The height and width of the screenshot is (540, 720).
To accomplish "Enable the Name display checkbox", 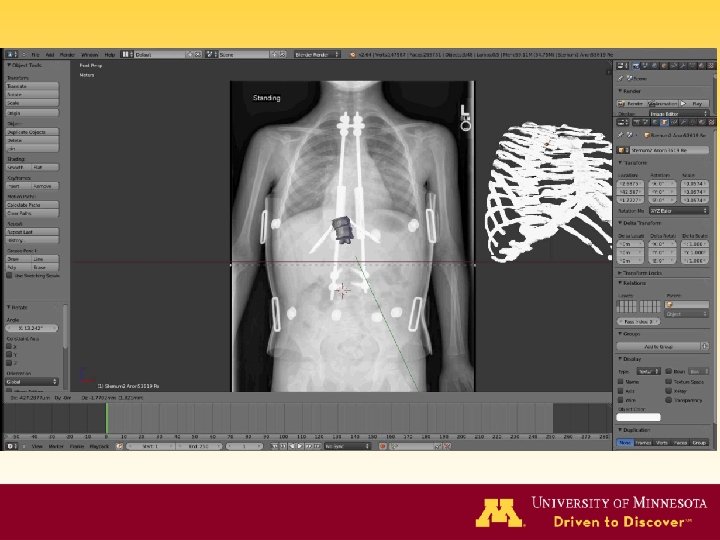I will (x=621, y=382).
